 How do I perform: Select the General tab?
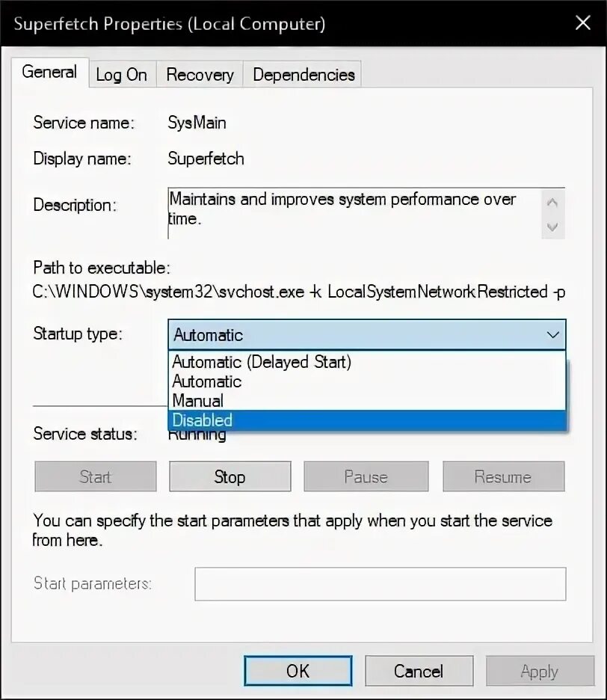50,72
